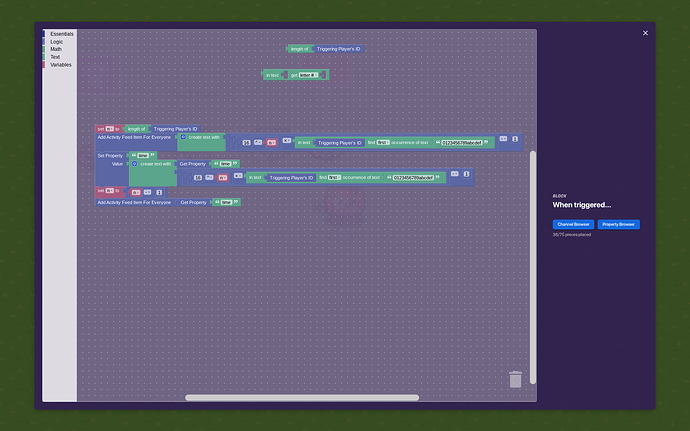Edit the '0123456789abcdef' text in first row

pos(462,143)
